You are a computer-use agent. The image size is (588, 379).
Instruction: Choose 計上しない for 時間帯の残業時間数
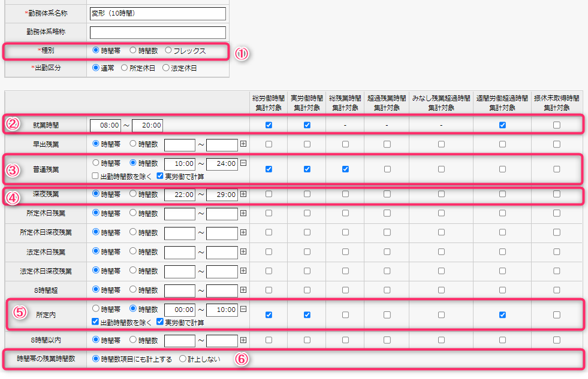click(x=183, y=359)
